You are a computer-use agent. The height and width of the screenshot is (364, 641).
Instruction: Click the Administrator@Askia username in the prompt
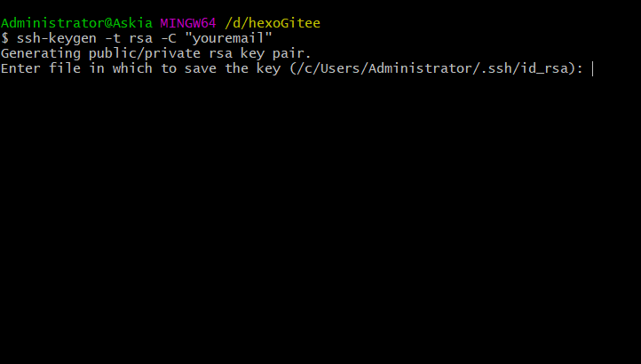(x=77, y=23)
